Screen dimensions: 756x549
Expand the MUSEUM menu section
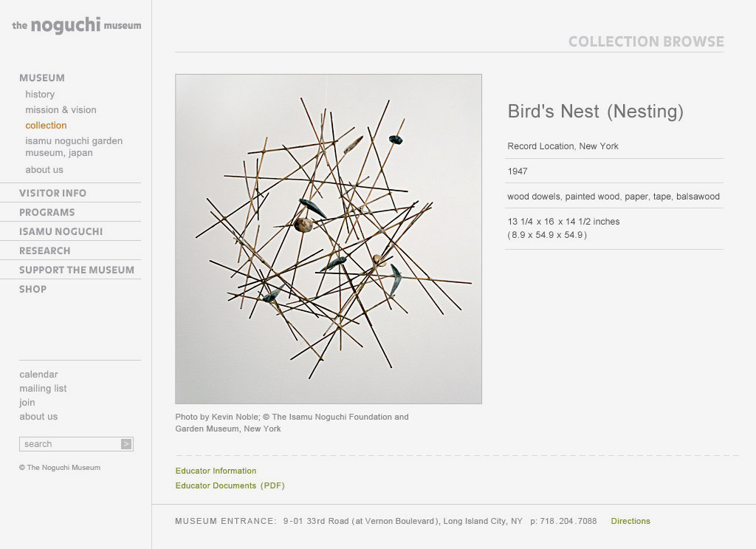pos(42,78)
